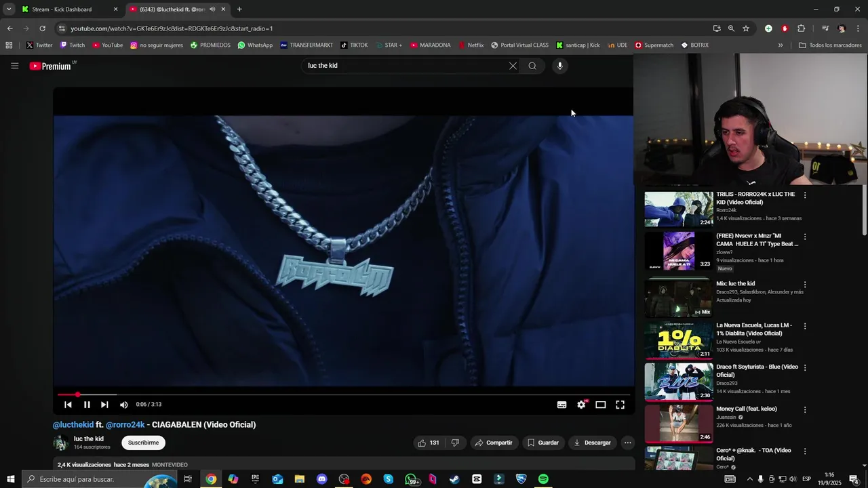Open options for TRILIS video
Screen dimensions: 868x488
click(805, 195)
